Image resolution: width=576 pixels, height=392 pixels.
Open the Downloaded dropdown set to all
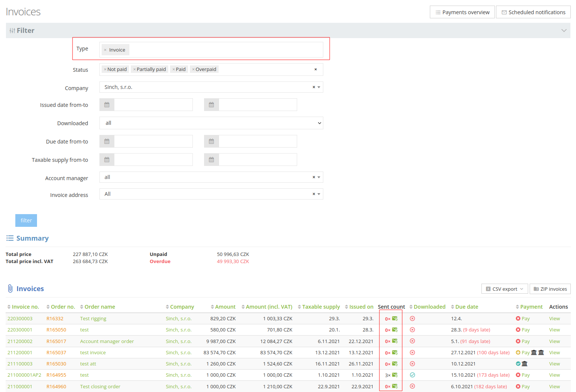(211, 123)
